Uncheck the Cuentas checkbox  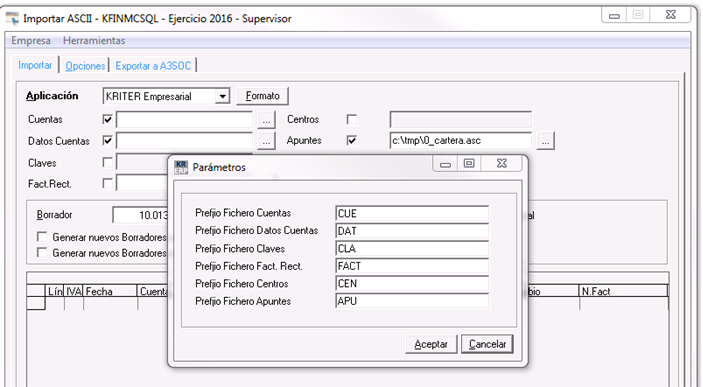click(x=108, y=119)
